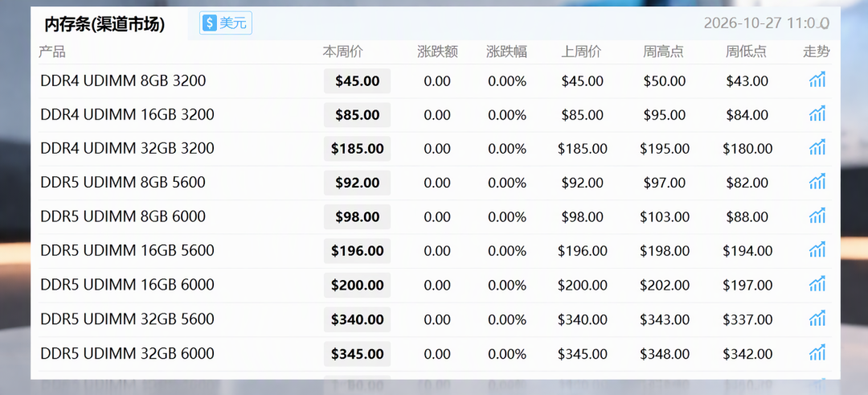Click this week's price $345.00
This screenshot has width=868, height=395.
(358, 354)
